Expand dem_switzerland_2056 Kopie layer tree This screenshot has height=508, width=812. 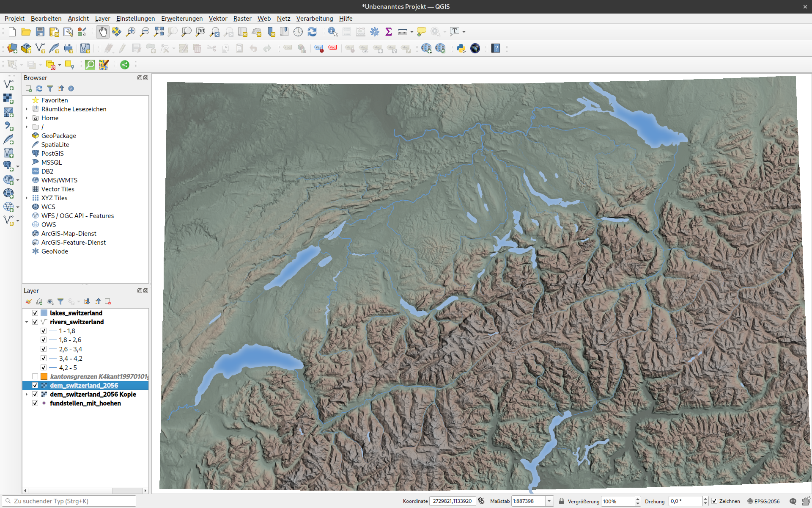click(27, 394)
